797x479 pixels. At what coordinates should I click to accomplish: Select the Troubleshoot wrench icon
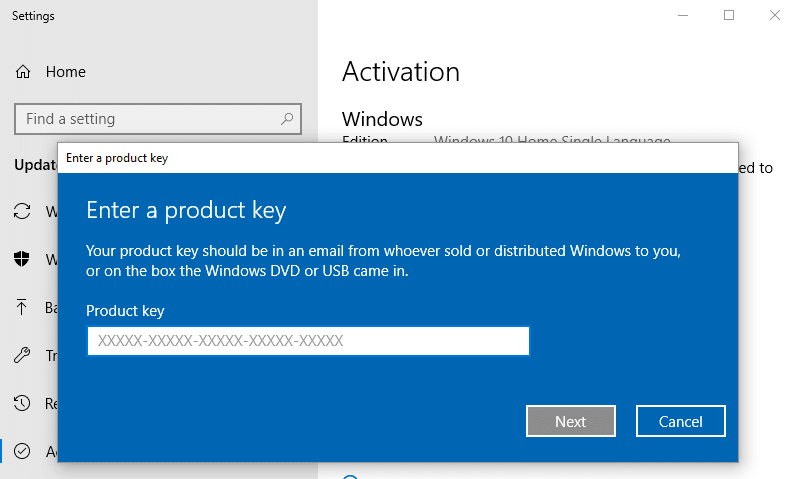22,356
